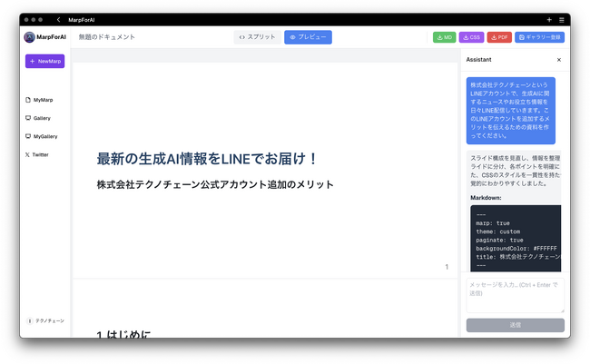Open Gallery in the sidebar
Viewport: 590px width, 364px height.
(x=38, y=118)
